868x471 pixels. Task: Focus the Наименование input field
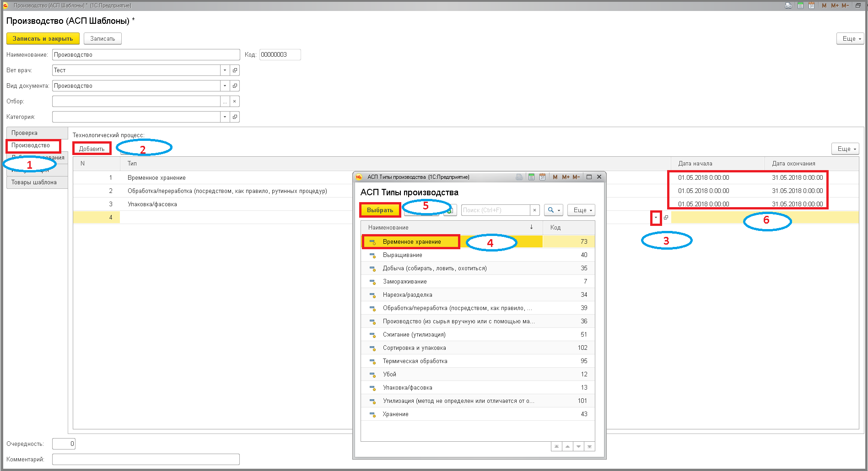pos(146,55)
